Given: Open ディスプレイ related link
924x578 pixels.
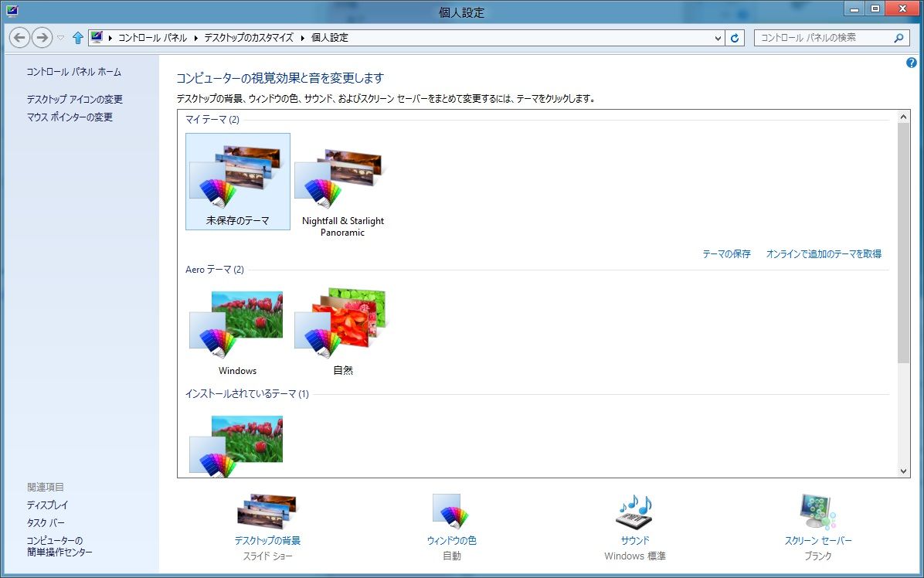Looking at the screenshot, I should pyautogui.click(x=47, y=505).
